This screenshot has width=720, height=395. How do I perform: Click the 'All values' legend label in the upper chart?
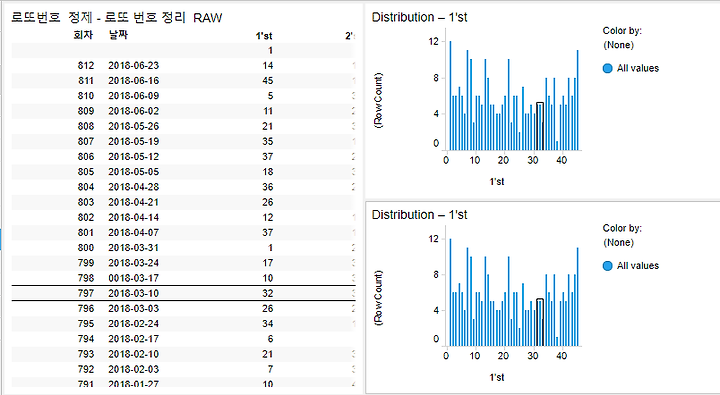pos(638,68)
